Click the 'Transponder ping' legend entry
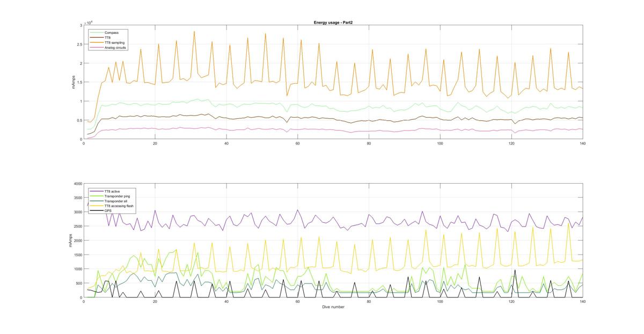644x334 pixels. [x=117, y=196]
